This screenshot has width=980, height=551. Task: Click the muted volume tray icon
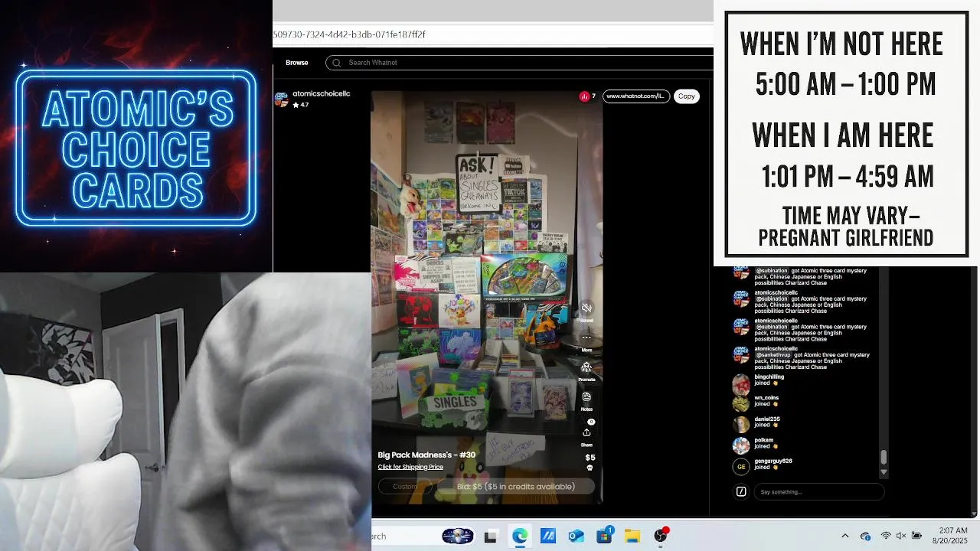pyautogui.click(x=901, y=536)
